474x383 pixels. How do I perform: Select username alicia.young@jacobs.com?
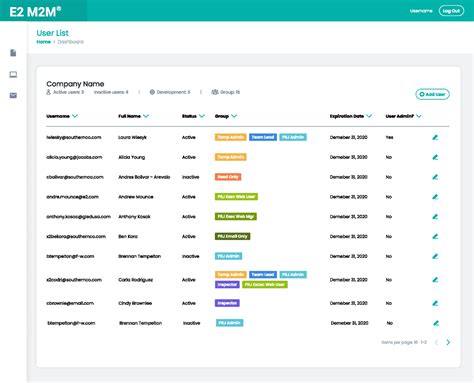pyautogui.click(x=74, y=157)
